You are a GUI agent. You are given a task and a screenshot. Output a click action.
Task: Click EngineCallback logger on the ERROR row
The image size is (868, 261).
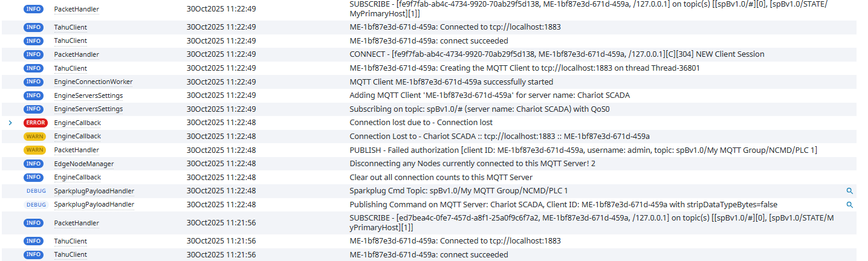pyautogui.click(x=77, y=123)
